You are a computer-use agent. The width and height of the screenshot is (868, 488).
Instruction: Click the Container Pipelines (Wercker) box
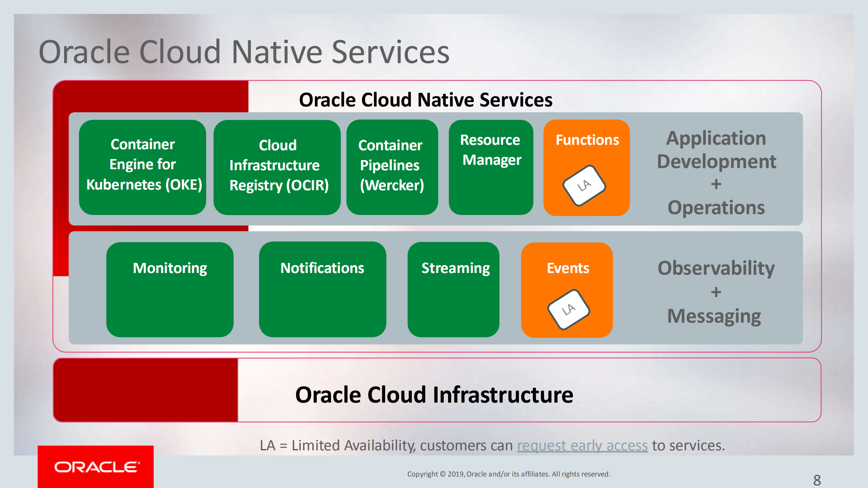(392, 167)
